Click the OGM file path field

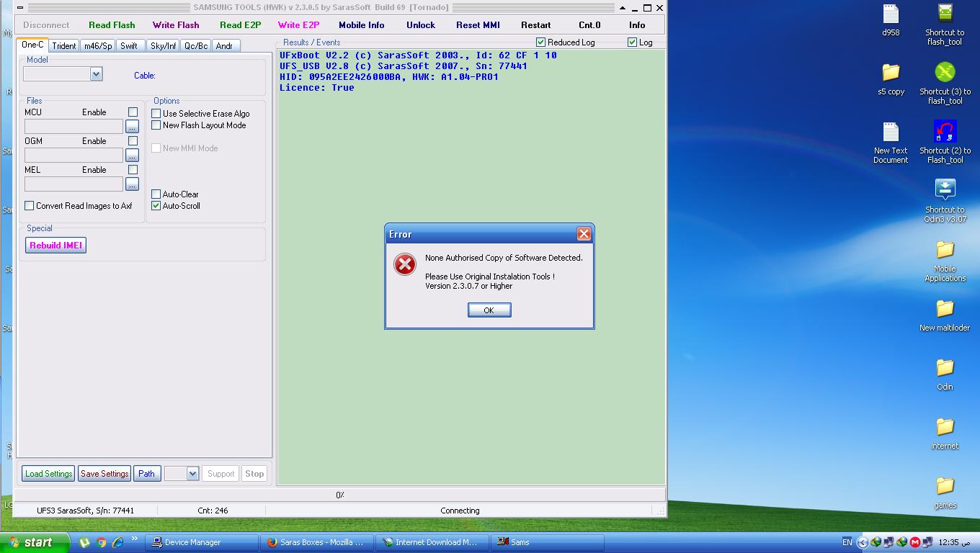(x=73, y=155)
